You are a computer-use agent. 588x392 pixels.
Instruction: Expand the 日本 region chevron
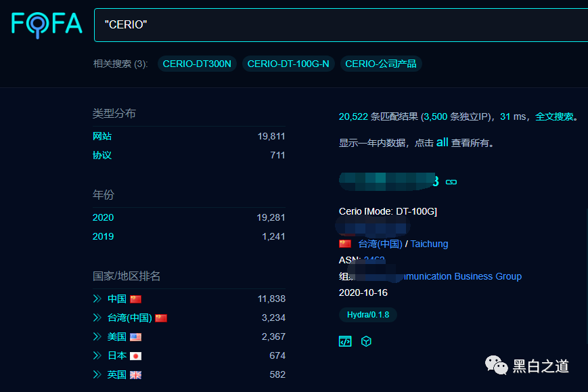coord(97,355)
